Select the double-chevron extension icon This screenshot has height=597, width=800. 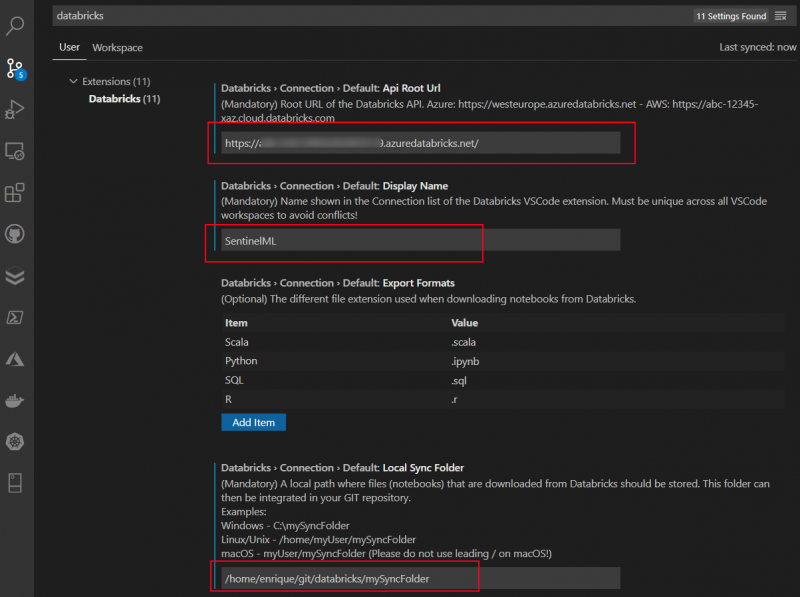[x=15, y=275]
